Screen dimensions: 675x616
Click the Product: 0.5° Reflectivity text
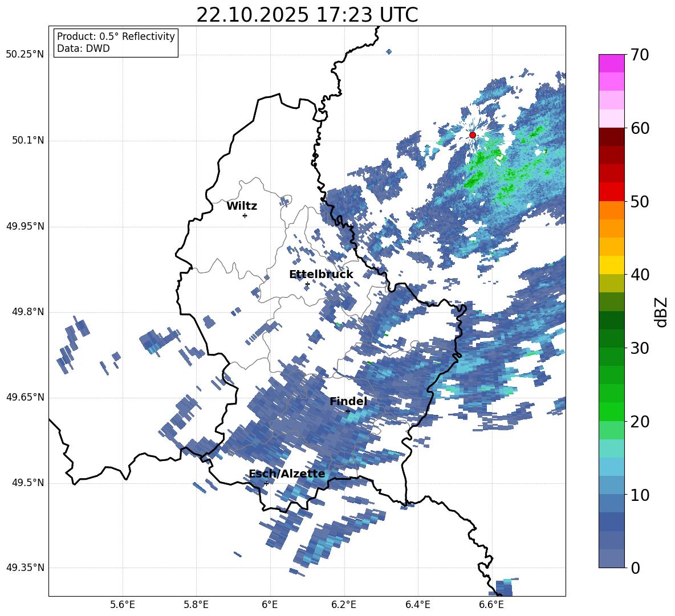click(116, 36)
